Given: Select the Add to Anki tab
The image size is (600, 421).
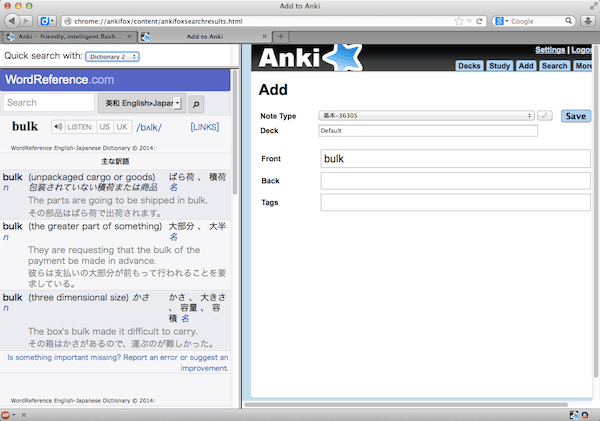Looking at the screenshot, I should point(204,36).
